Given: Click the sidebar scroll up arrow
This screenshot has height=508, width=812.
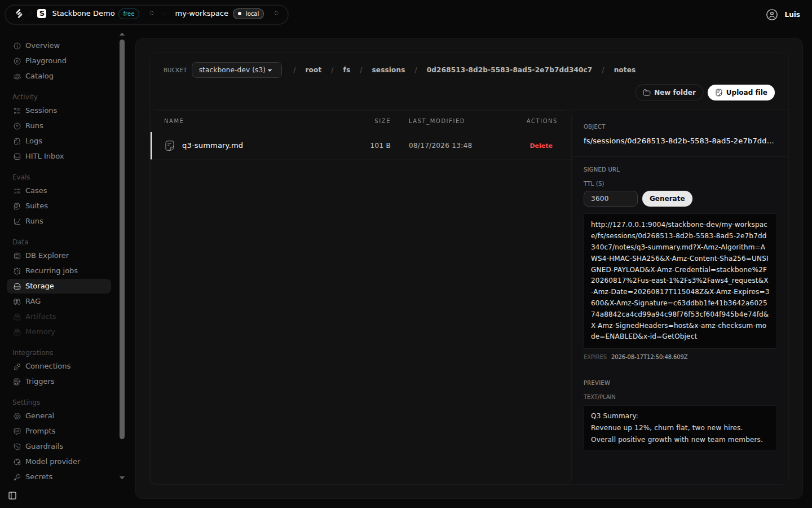Looking at the screenshot, I should (122, 35).
